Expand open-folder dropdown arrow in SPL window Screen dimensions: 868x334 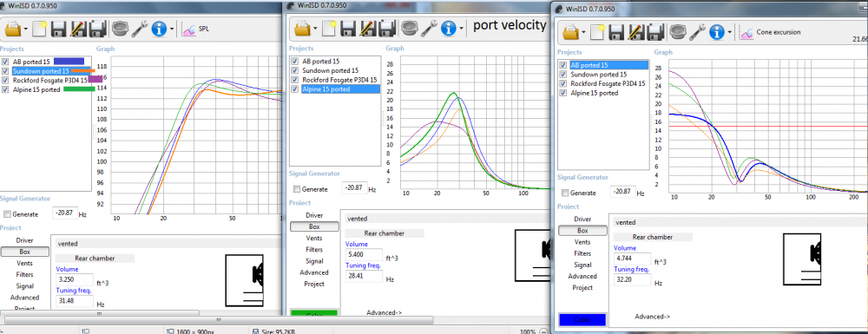pyautogui.click(x=26, y=29)
